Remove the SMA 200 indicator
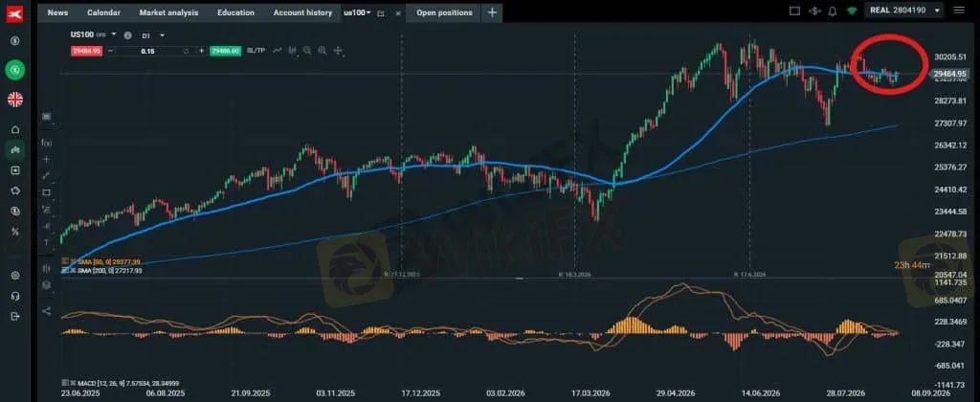 (72, 270)
